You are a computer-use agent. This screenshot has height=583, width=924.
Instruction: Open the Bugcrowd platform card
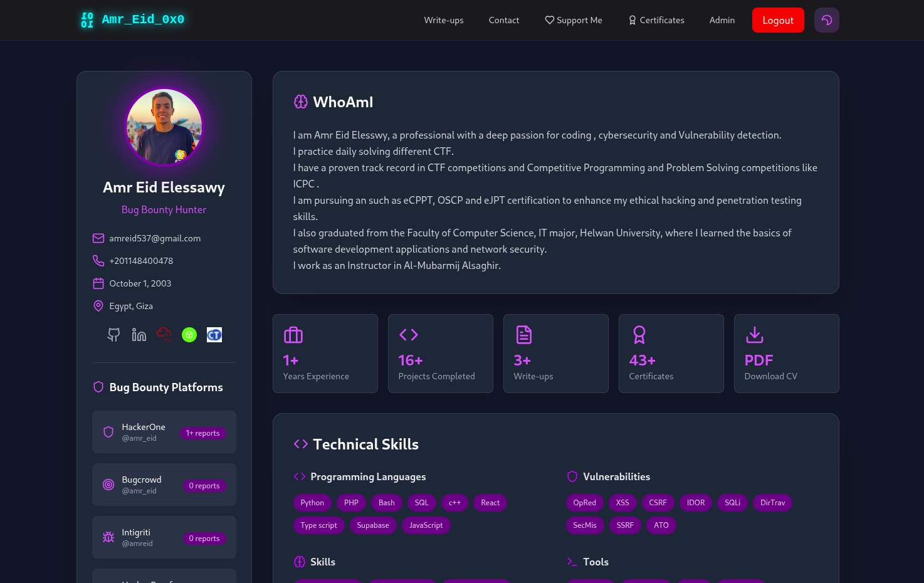point(164,485)
